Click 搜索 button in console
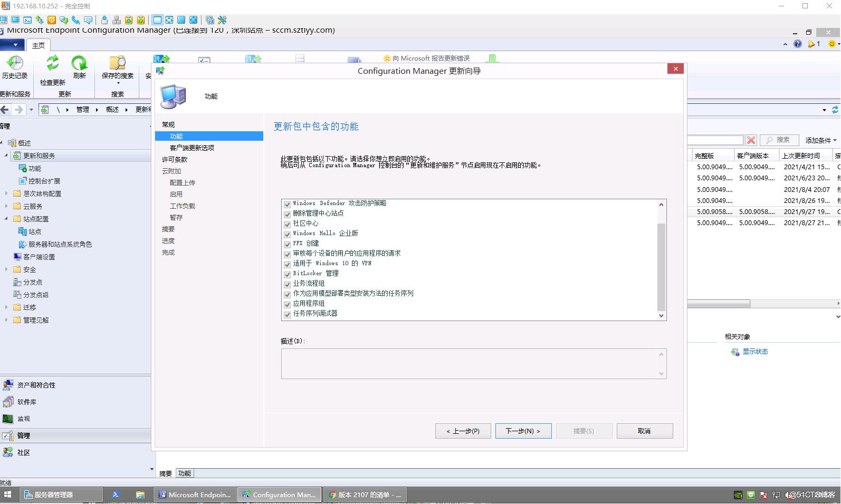The image size is (841, 504). coord(779,140)
